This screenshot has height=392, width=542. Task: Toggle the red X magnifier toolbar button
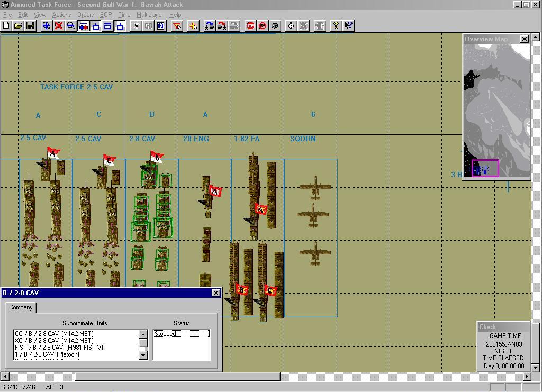coord(59,25)
